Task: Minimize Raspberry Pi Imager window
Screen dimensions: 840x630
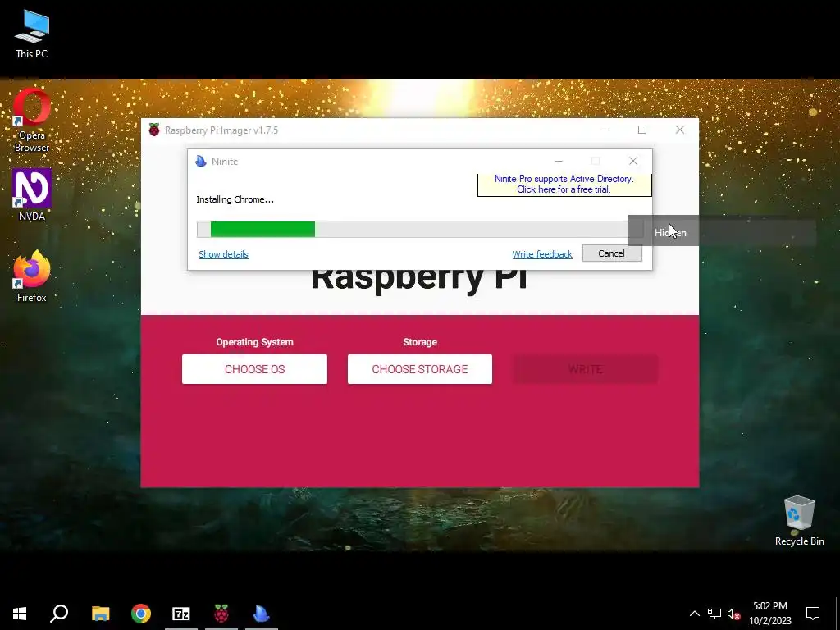Action: click(x=605, y=130)
